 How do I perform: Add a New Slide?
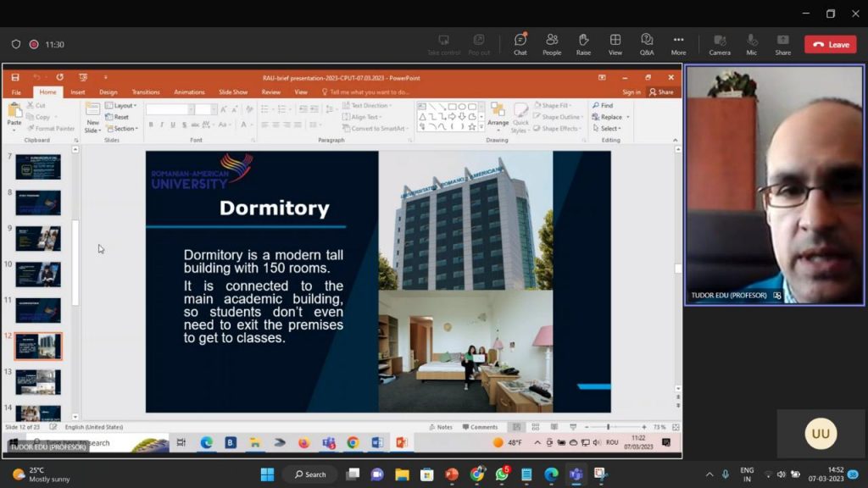coord(92,118)
